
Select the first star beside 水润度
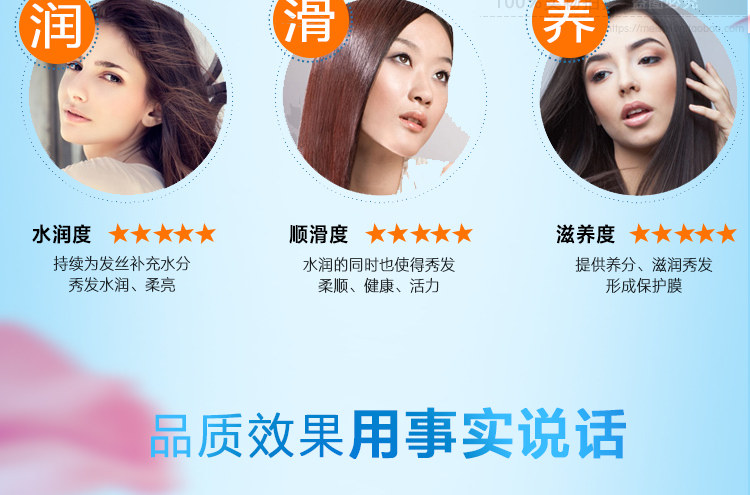119,234
